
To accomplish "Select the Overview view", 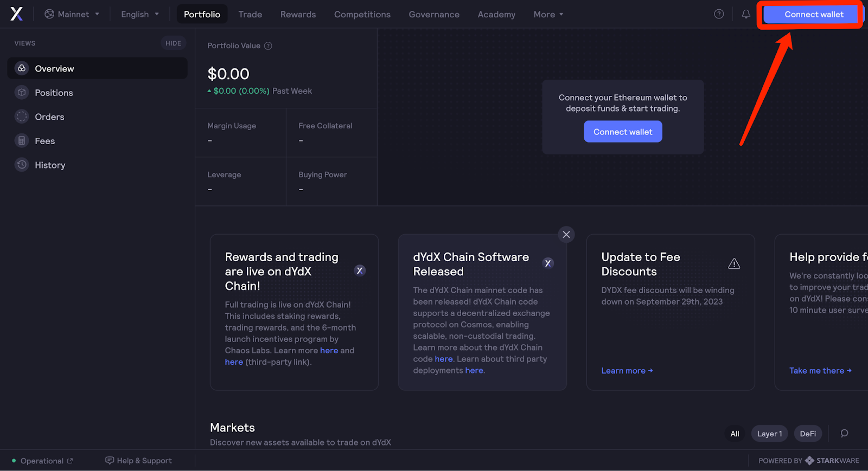I will (98, 68).
